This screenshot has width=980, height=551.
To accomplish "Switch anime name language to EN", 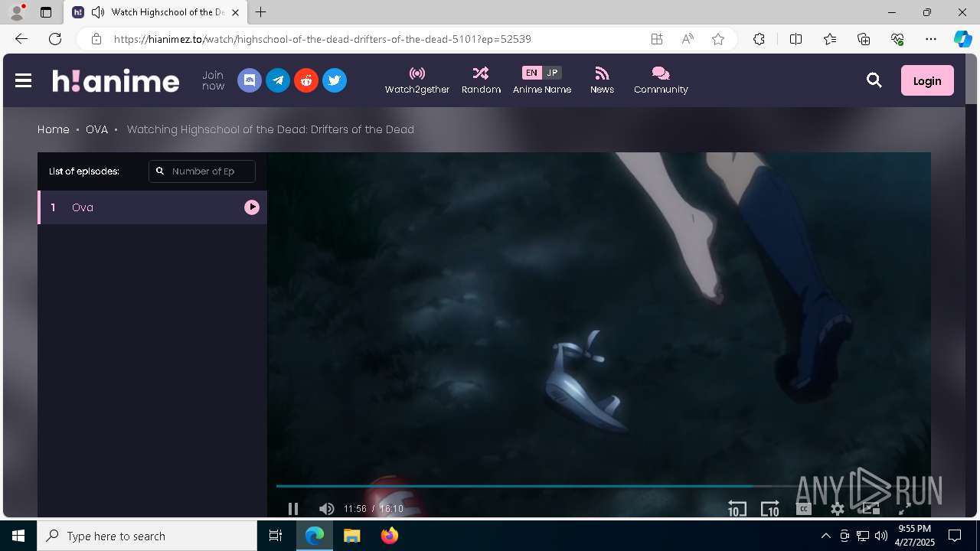I will coord(531,73).
